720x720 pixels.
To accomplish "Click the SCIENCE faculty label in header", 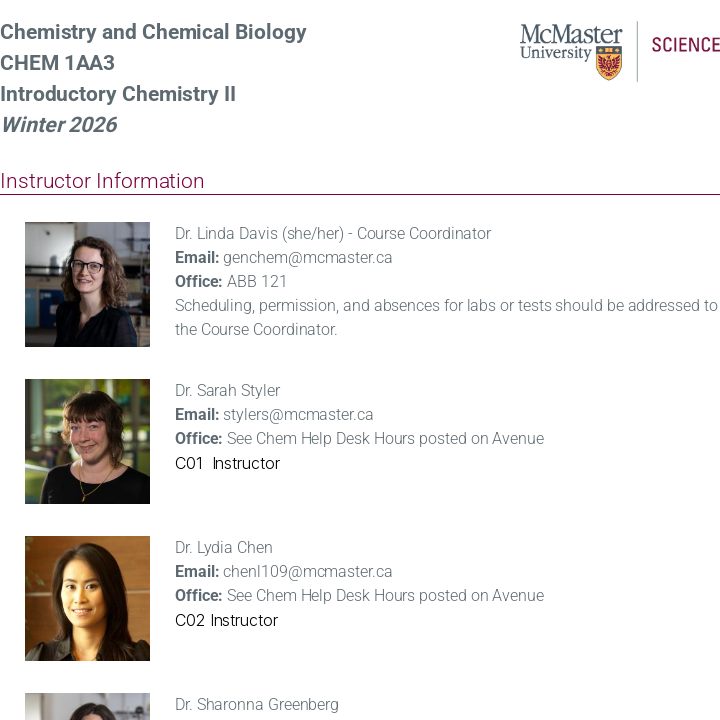I will coord(685,45).
